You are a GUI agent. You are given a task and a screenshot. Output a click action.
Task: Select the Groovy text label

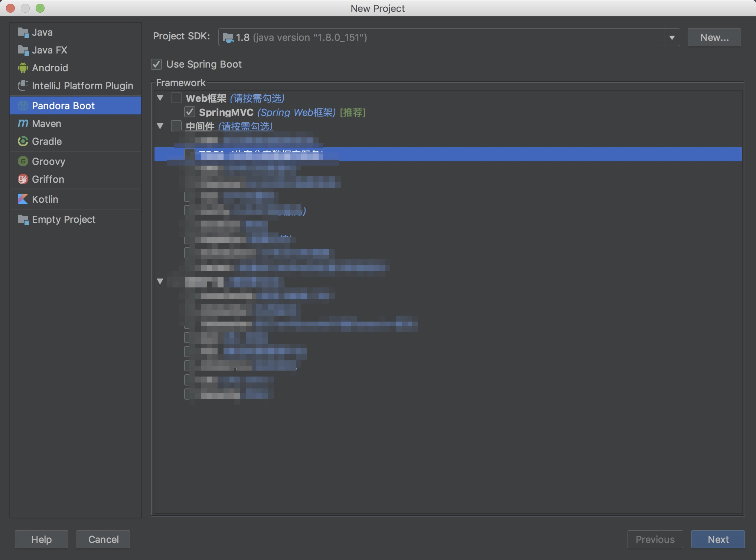tap(49, 162)
